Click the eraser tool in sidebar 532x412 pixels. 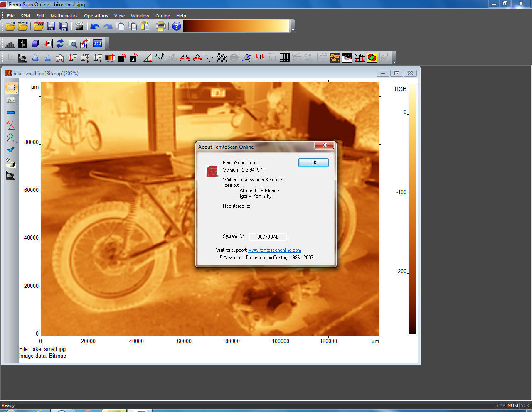[11, 163]
